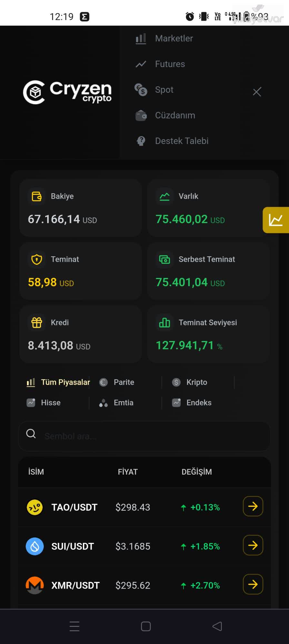Enable the Kripto market filter
289x644 pixels.
click(x=197, y=382)
